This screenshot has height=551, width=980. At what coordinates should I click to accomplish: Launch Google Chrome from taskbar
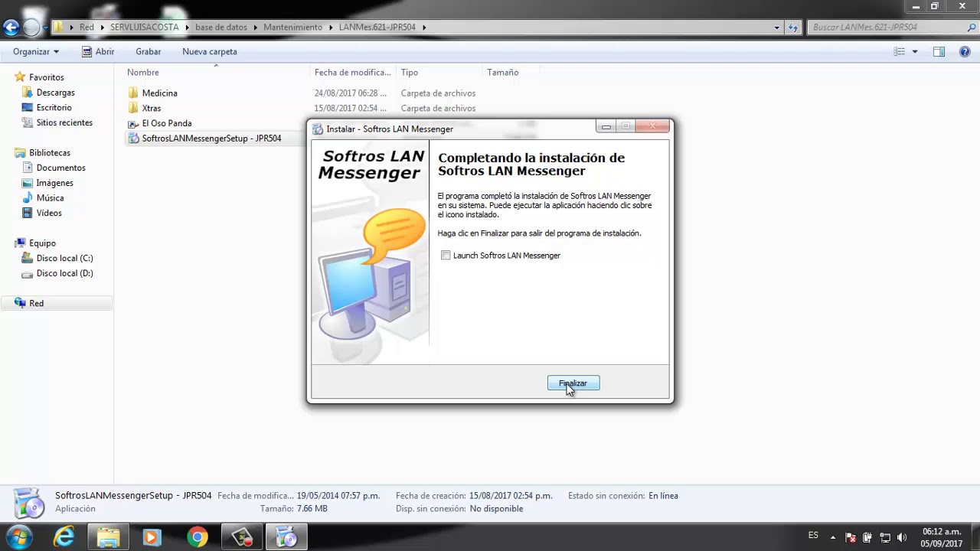pyautogui.click(x=197, y=537)
